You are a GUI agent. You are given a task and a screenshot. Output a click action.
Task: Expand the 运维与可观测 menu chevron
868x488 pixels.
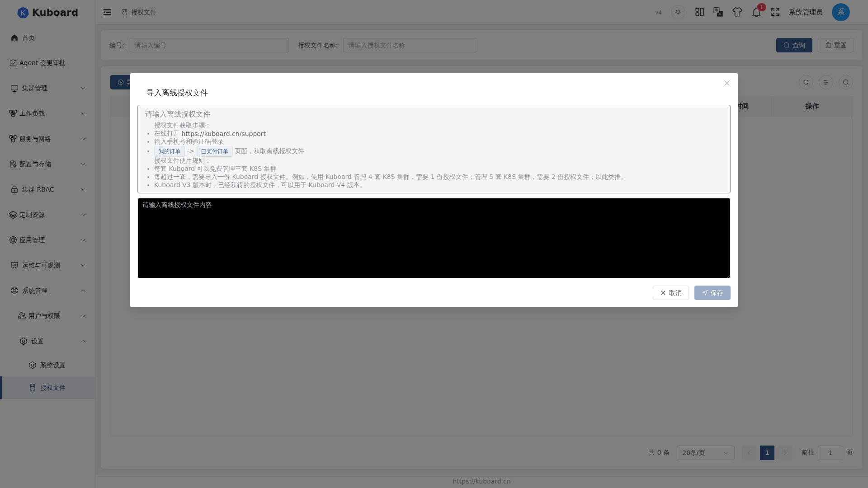(83, 265)
